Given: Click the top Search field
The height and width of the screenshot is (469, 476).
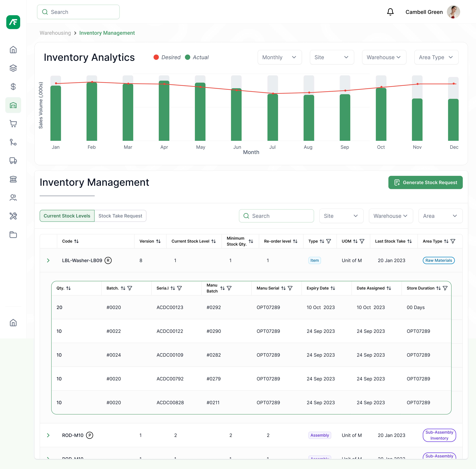Looking at the screenshot, I should point(78,12).
